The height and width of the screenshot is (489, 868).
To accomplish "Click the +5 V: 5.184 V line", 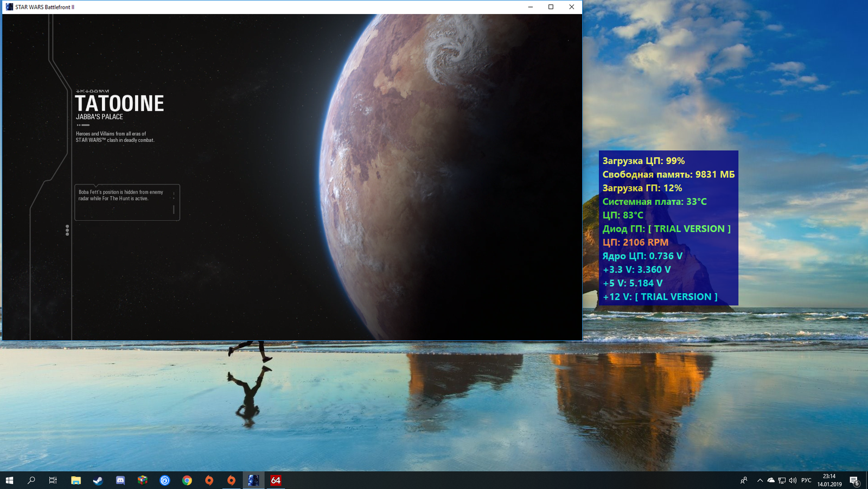I will point(633,283).
